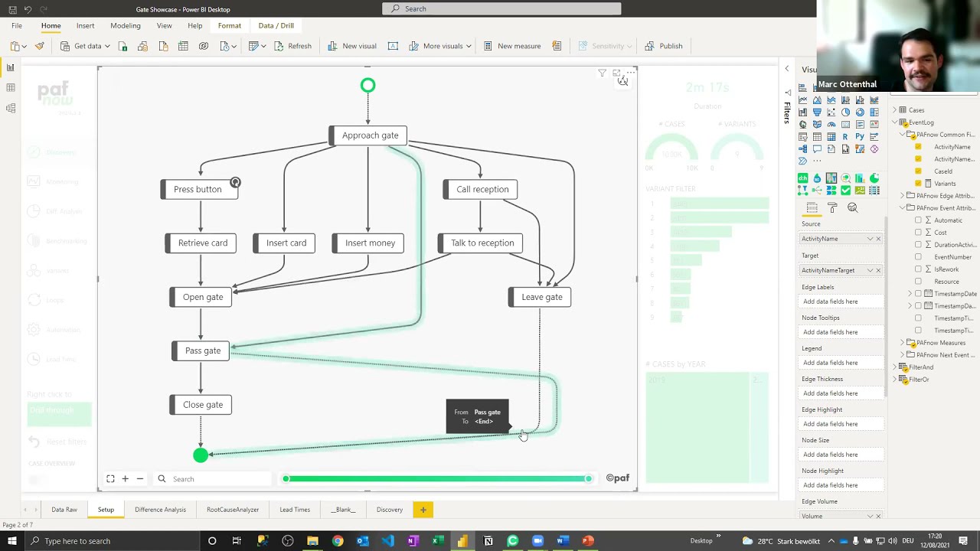This screenshot has width=980, height=551.
Task: Check the IsRework field
Action: 918,269
